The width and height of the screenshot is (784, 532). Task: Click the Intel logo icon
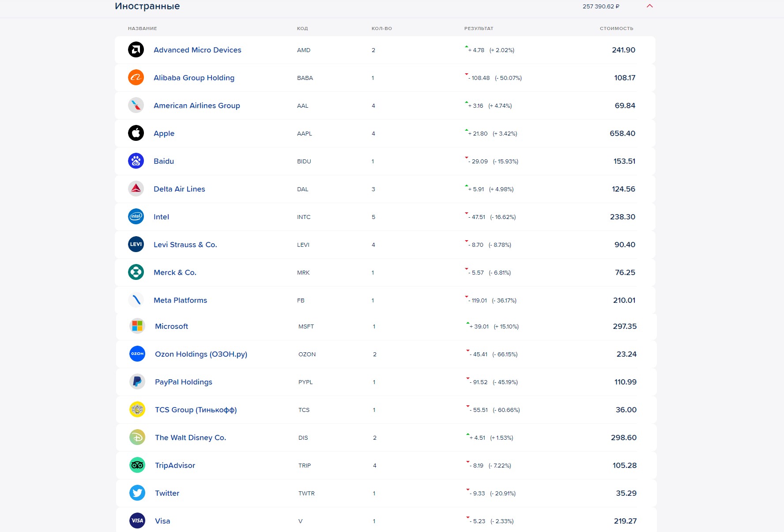coord(136,216)
